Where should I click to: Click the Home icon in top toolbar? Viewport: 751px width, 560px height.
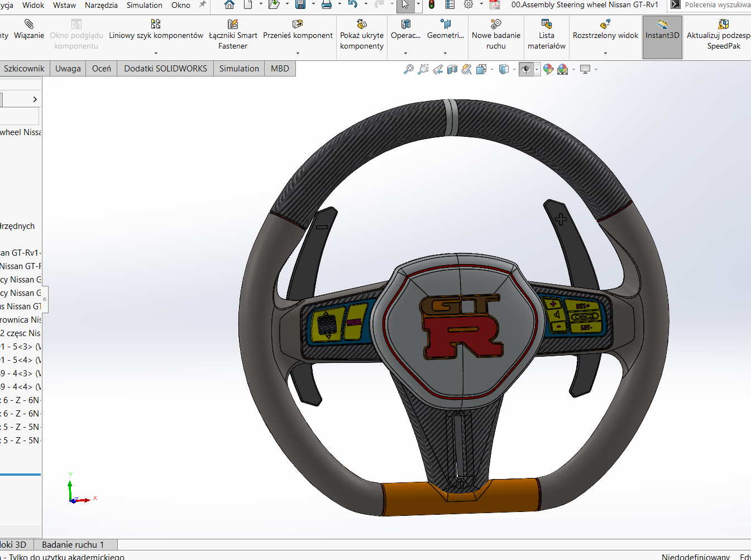[229, 5]
